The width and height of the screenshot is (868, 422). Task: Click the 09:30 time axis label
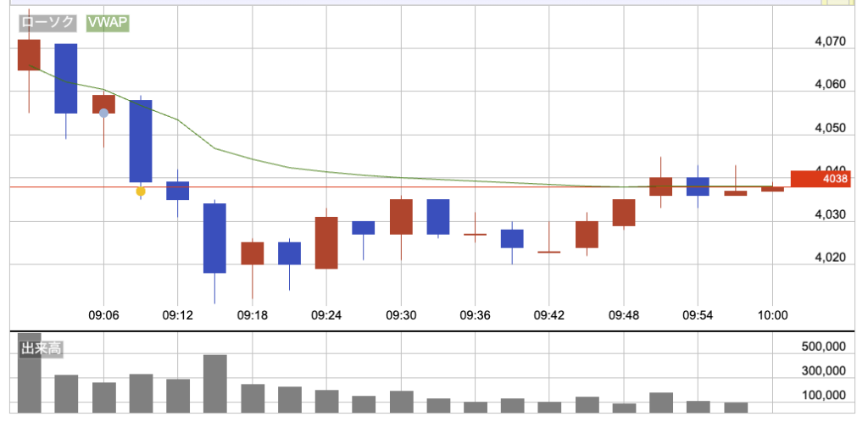pos(401,315)
